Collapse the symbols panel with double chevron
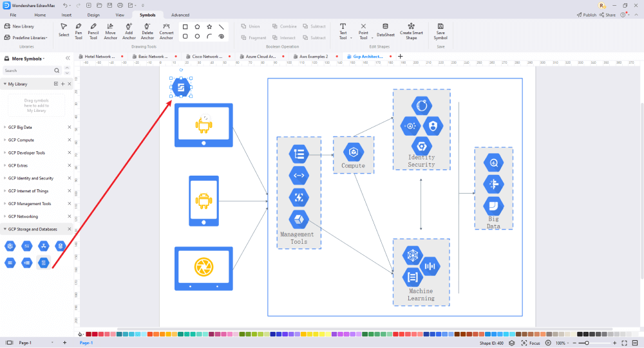The image size is (644, 348). click(68, 59)
